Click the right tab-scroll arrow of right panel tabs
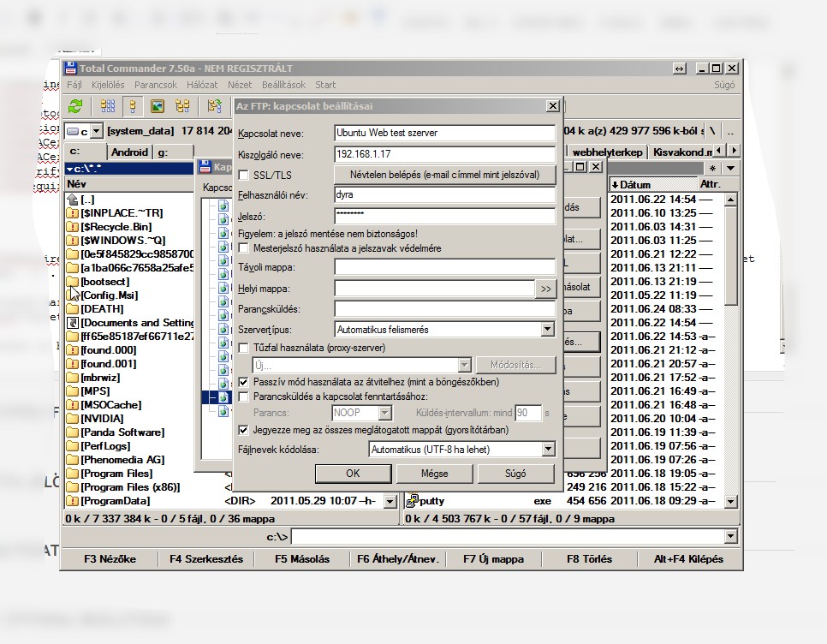The width and height of the screenshot is (827, 644). tap(734, 151)
